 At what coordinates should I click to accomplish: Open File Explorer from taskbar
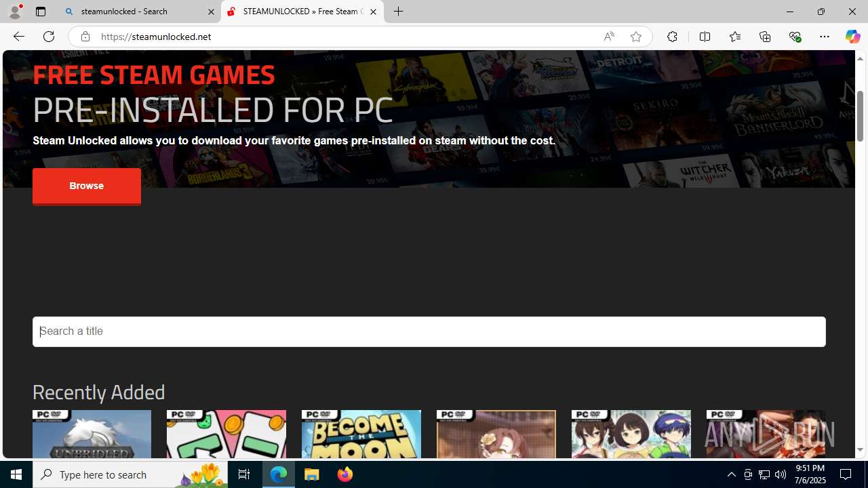312,474
